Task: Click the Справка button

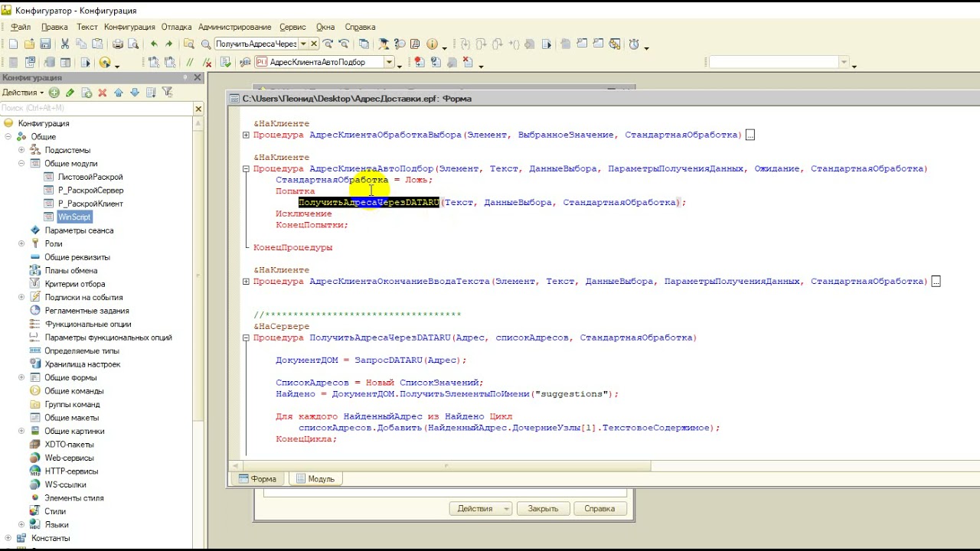Action: pos(599,508)
